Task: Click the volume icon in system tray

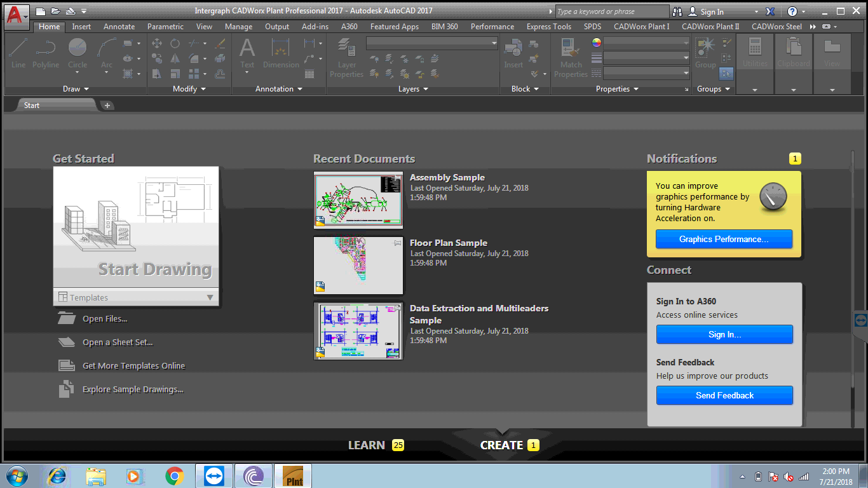Action: (789, 477)
